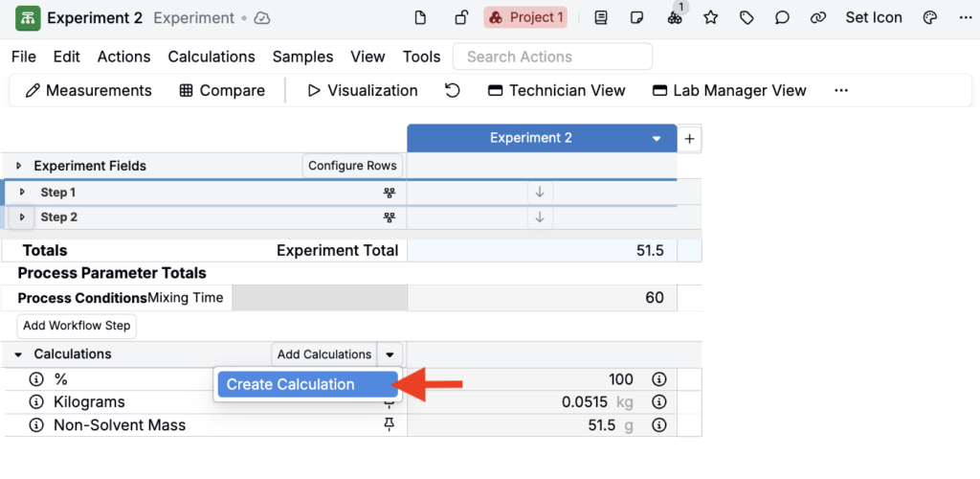The width and height of the screenshot is (980, 479).
Task: Toggle the unlock padlock icon
Action: [x=461, y=17]
